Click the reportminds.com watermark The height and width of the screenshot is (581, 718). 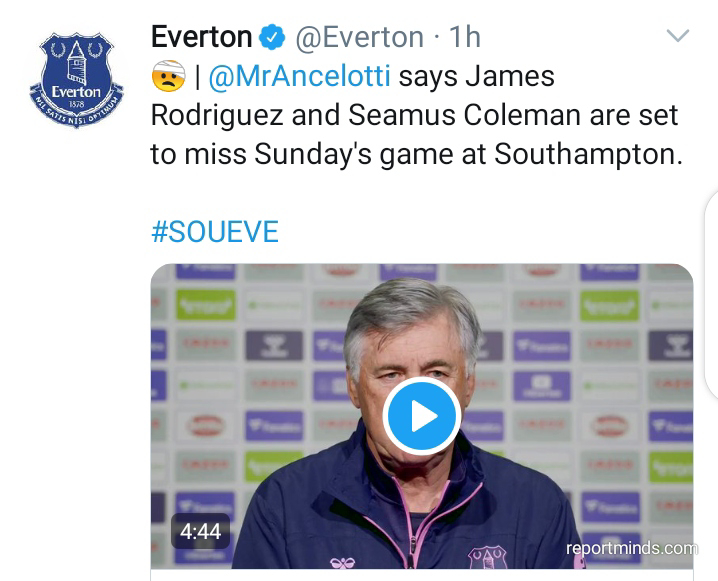[x=632, y=548]
